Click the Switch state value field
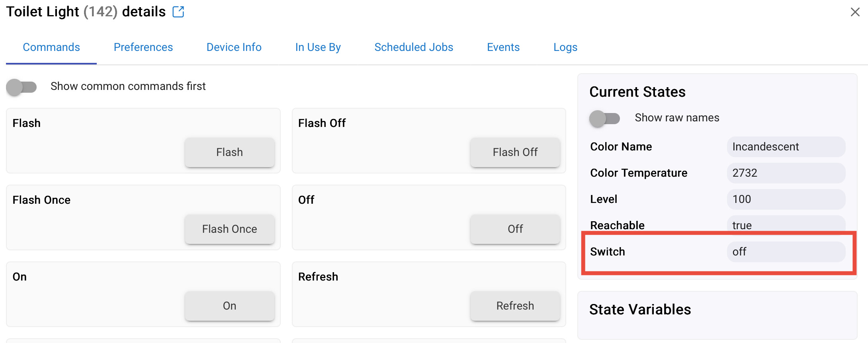This screenshot has height=343, width=868. click(786, 251)
